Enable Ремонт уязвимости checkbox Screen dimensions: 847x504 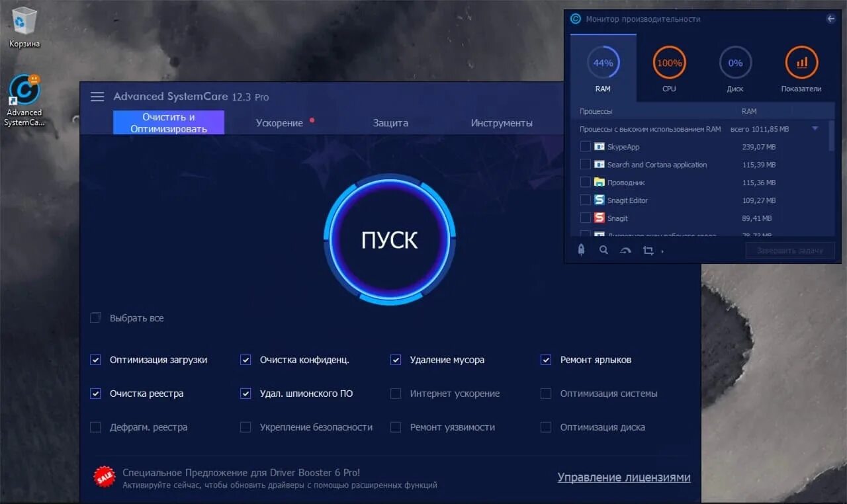396,427
